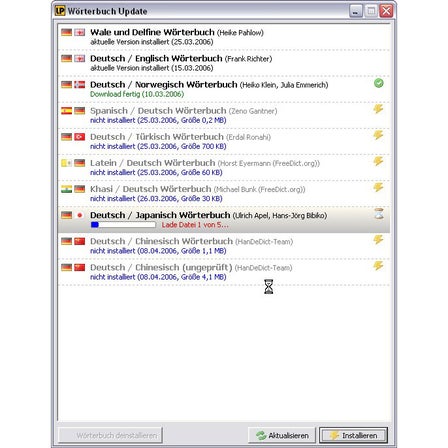
Task: Click the lightning icon for Latein / Deutsch Wörterbuch
Action: pyautogui.click(x=378, y=161)
